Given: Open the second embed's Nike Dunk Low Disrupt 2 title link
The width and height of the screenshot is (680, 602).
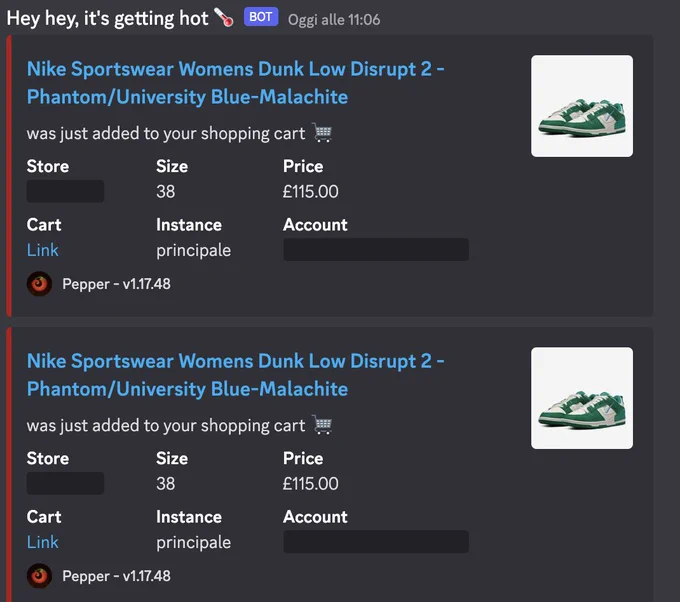Looking at the screenshot, I should pyautogui.click(x=235, y=375).
